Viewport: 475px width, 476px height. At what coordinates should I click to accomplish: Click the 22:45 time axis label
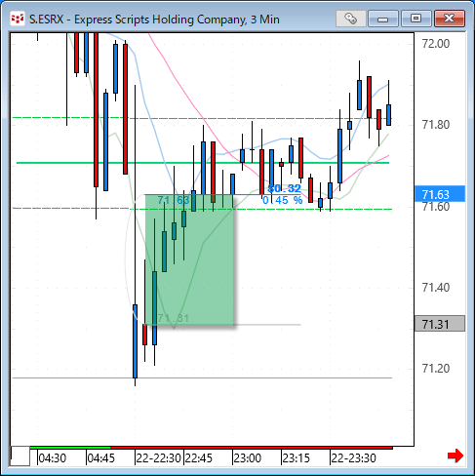tap(199, 458)
